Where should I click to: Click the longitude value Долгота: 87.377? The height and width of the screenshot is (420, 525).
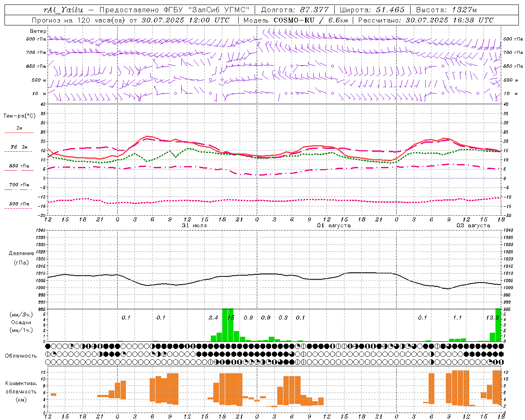[x=295, y=10]
